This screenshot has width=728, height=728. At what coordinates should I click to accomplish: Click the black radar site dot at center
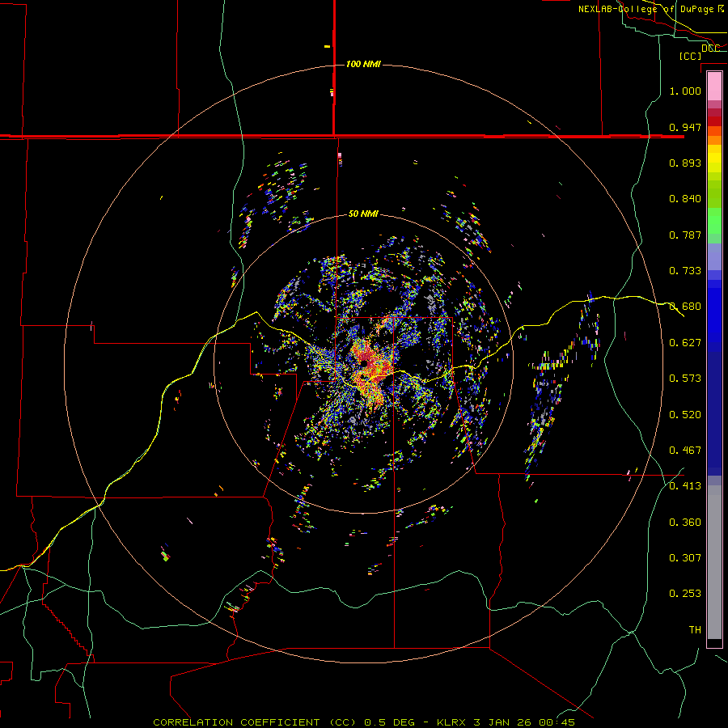[366, 363]
